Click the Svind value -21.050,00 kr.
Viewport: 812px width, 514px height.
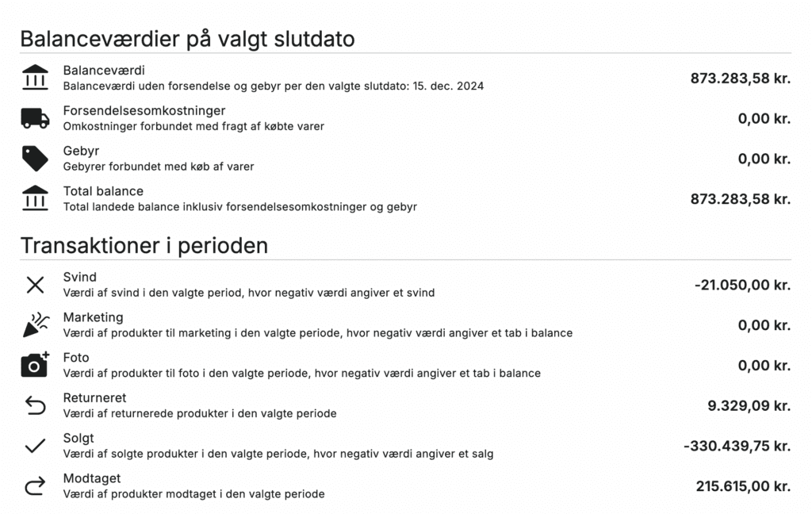(742, 285)
